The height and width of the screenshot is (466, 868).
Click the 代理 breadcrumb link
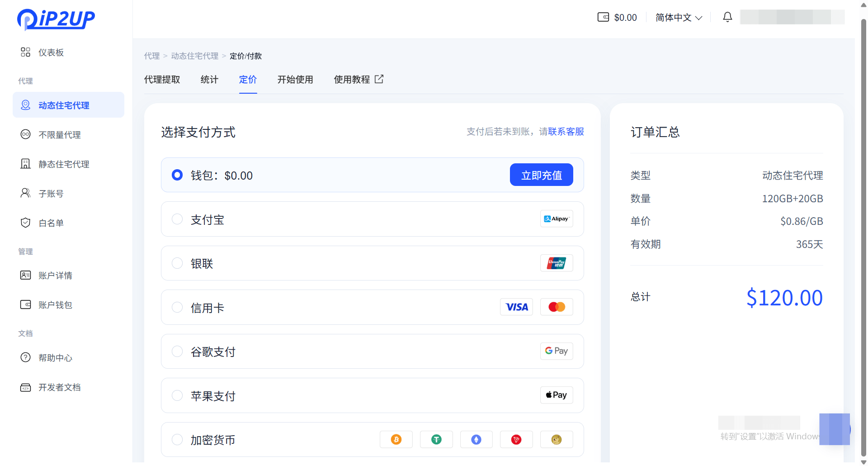click(x=152, y=56)
